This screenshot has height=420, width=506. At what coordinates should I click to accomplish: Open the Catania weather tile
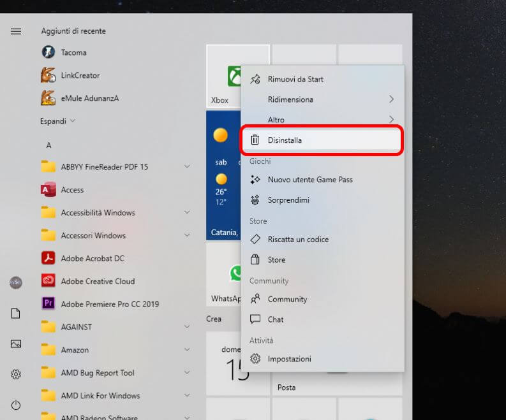coord(223,175)
